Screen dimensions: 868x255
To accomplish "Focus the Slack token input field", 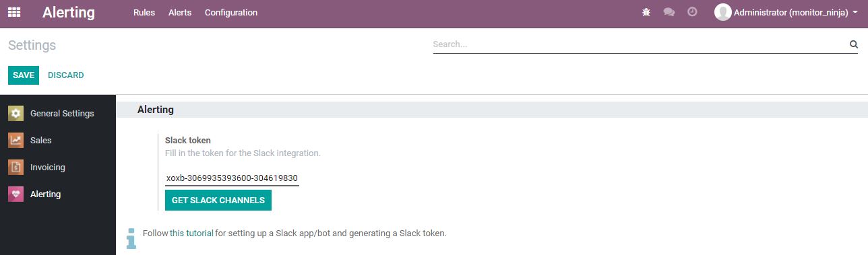I will tap(232, 178).
